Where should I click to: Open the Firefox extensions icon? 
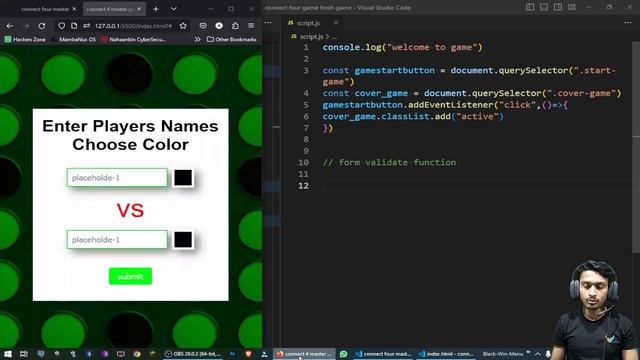pos(235,26)
